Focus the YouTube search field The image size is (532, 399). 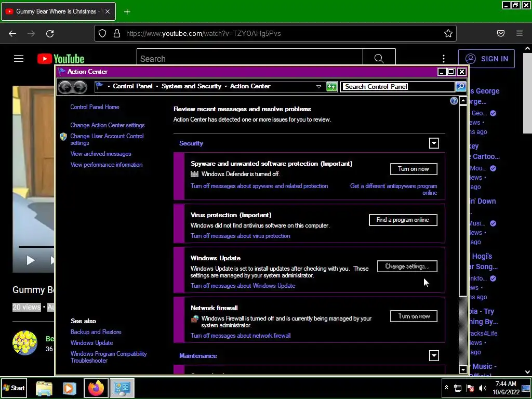click(250, 59)
